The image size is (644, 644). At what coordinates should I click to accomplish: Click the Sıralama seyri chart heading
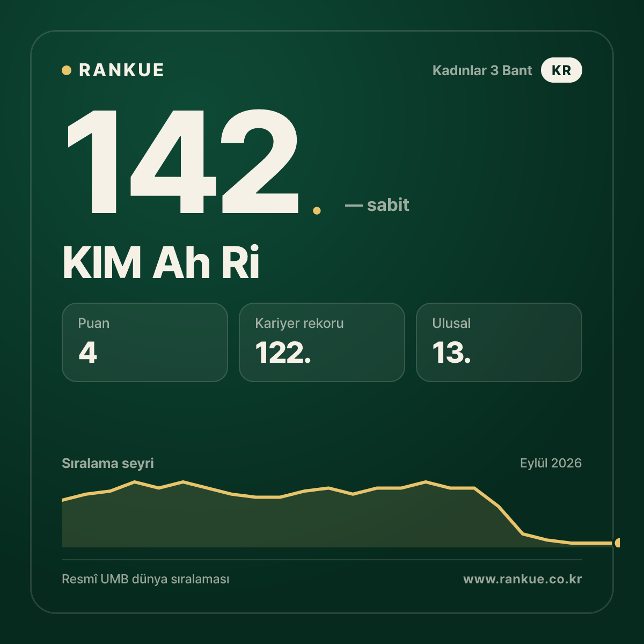click(108, 463)
